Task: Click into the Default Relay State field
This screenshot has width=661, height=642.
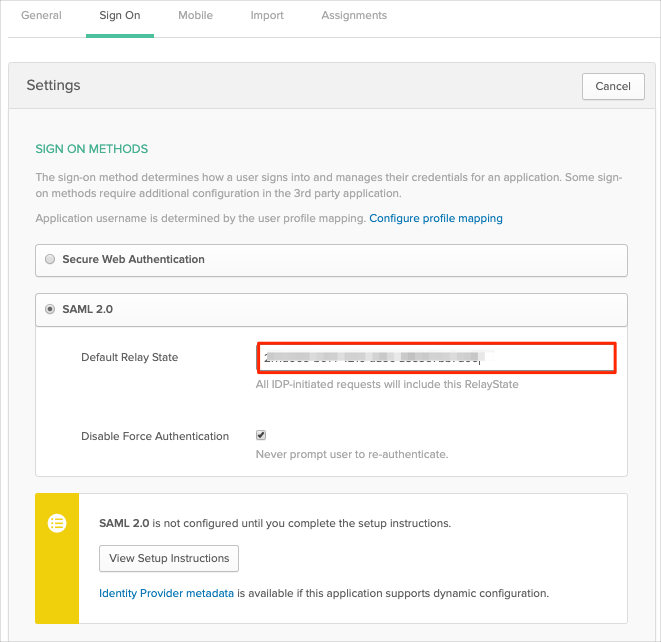Action: click(436, 357)
